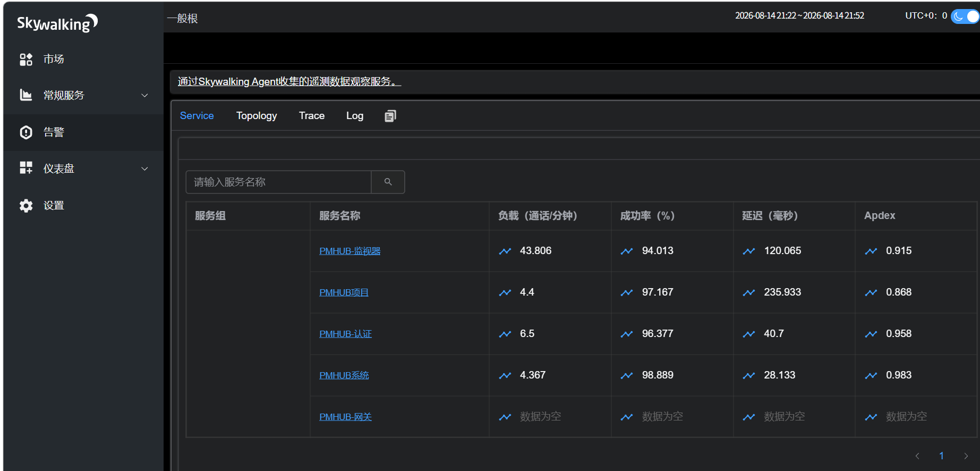Open the PMHUB-监视器 service link
Image resolution: width=980 pixels, height=471 pixels.
[350, 251]
